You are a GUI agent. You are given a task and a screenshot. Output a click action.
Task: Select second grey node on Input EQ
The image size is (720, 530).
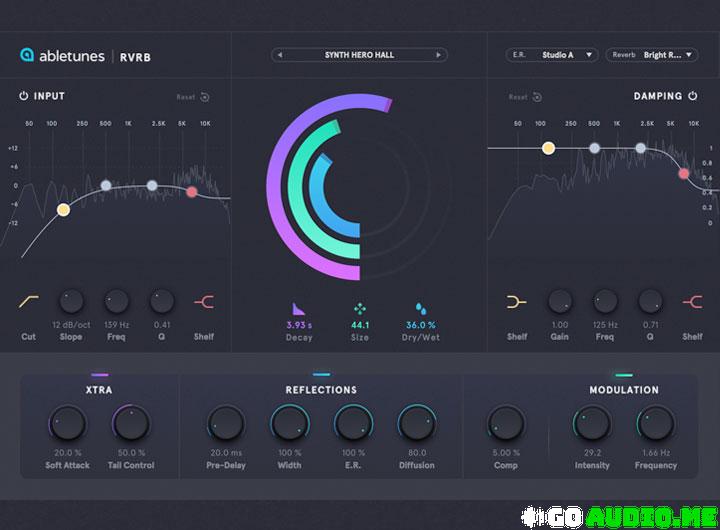pos(152,186)
